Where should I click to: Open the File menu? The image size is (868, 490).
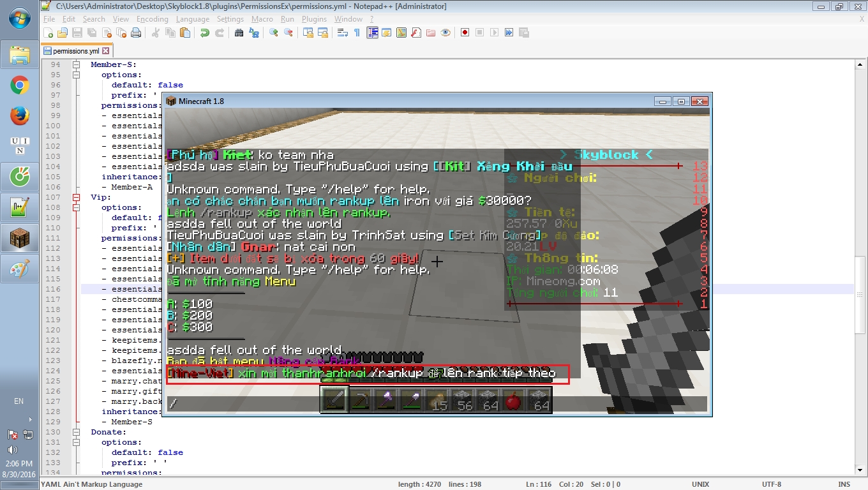pos(49,19)
